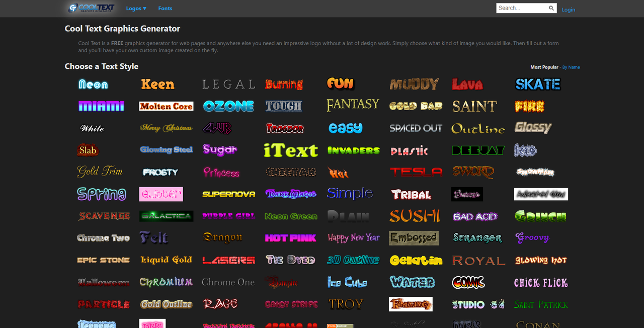Choose the Simple text style

(x=350, y=194)
